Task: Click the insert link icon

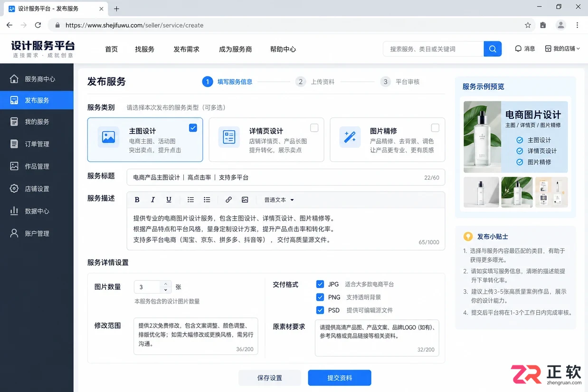Action: pos(228,200)
